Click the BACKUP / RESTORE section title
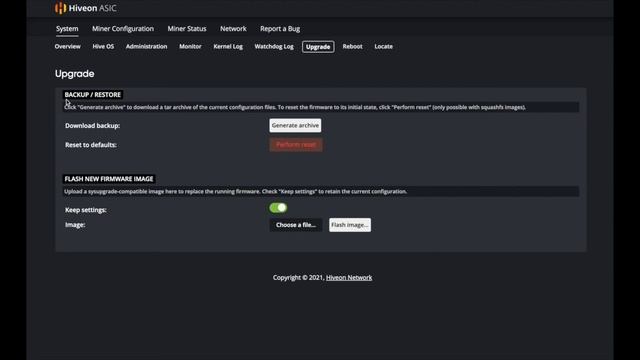Screen dimensions: 640x360 click(93, 95)
